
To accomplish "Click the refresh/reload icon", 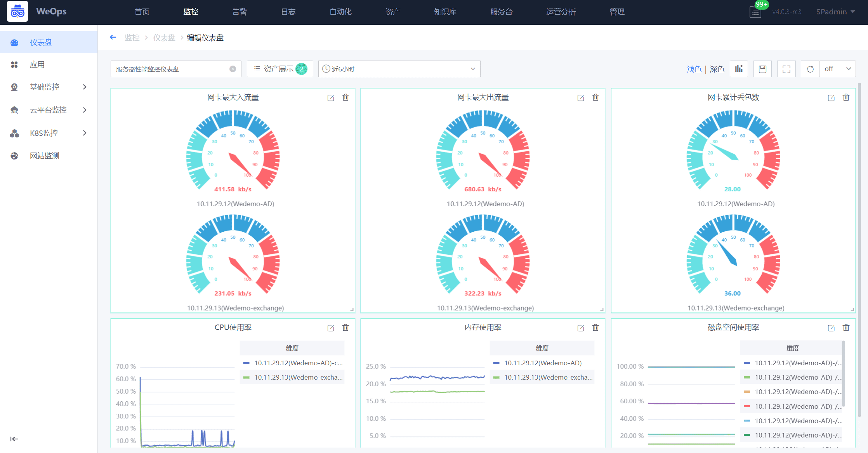I will point(811,69).
